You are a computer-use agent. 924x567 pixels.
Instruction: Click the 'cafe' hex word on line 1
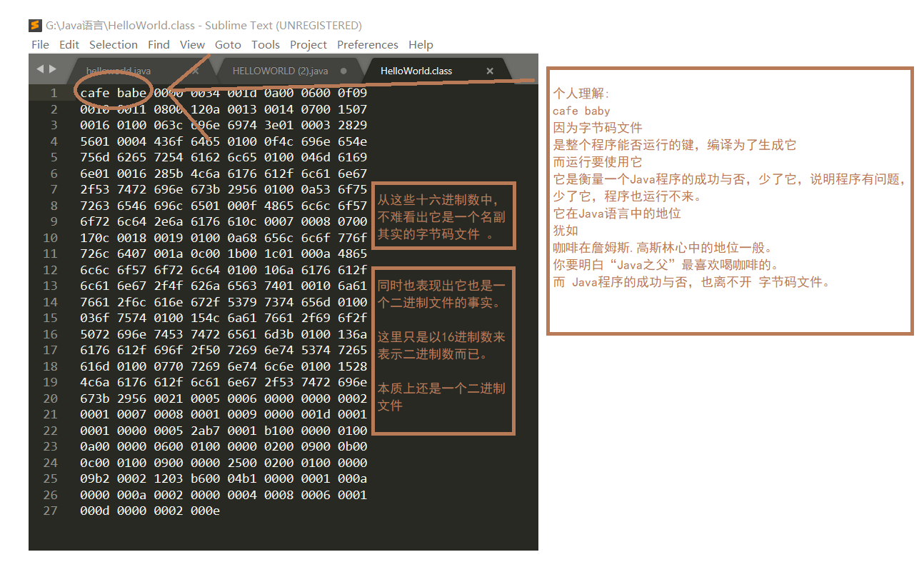point(95,93)
